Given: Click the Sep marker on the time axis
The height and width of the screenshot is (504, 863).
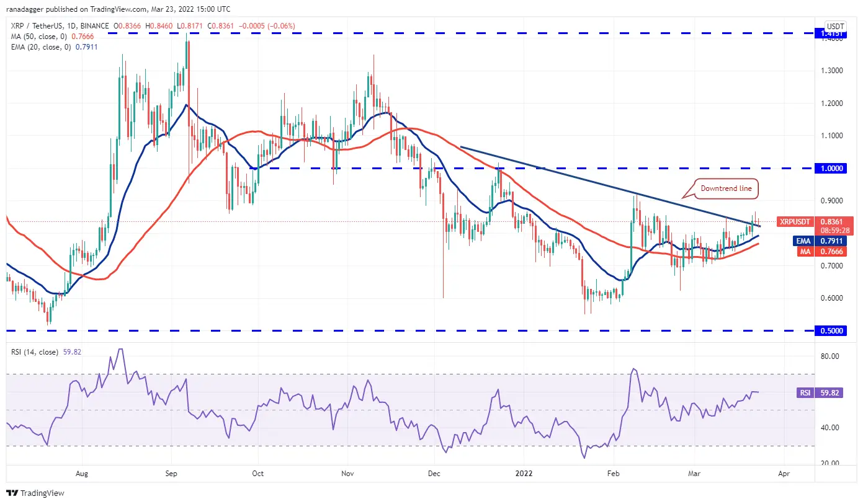Looking at the screenshot, I should click(171, 474).
